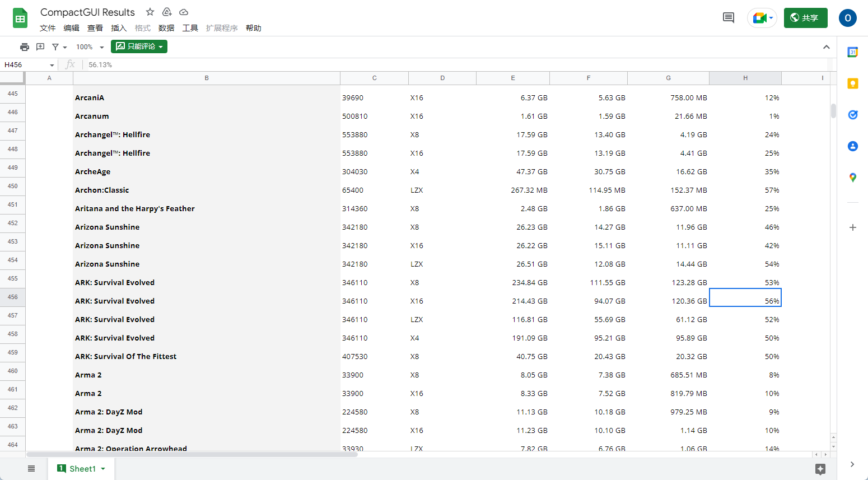The image size is (868, 480).
Task: Hide the side panel with bottom arrow
Action: pyautogui.click(x=852, y=464)
